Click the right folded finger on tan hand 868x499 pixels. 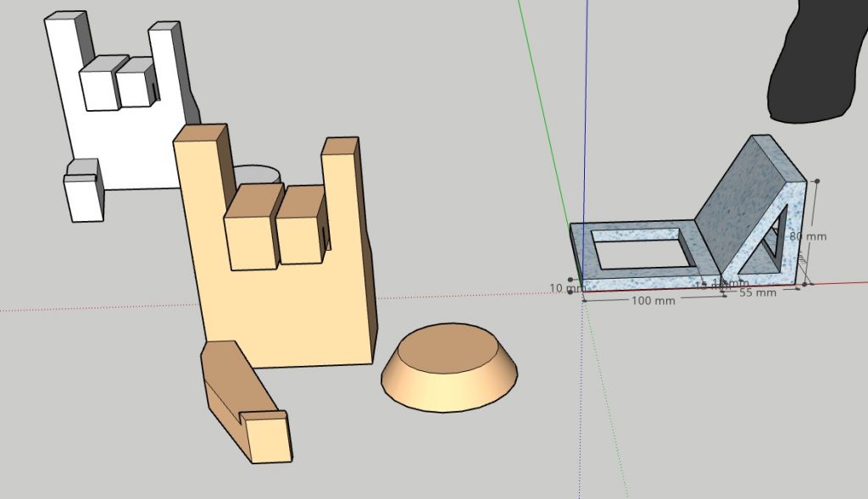[300, 234]
